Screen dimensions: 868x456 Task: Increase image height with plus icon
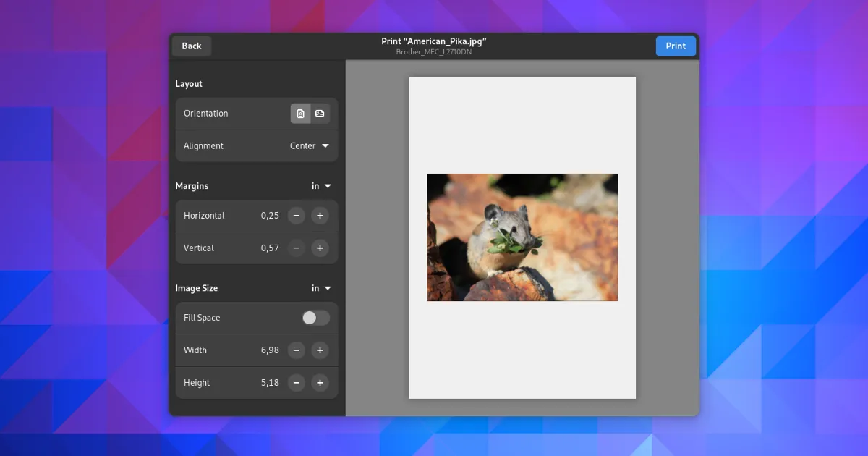click(x=320, y=383)
